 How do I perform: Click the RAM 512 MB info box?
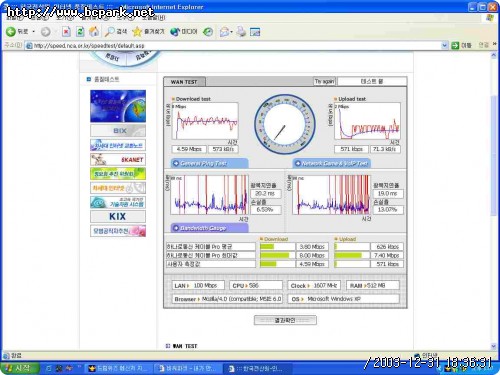point(373,286)
